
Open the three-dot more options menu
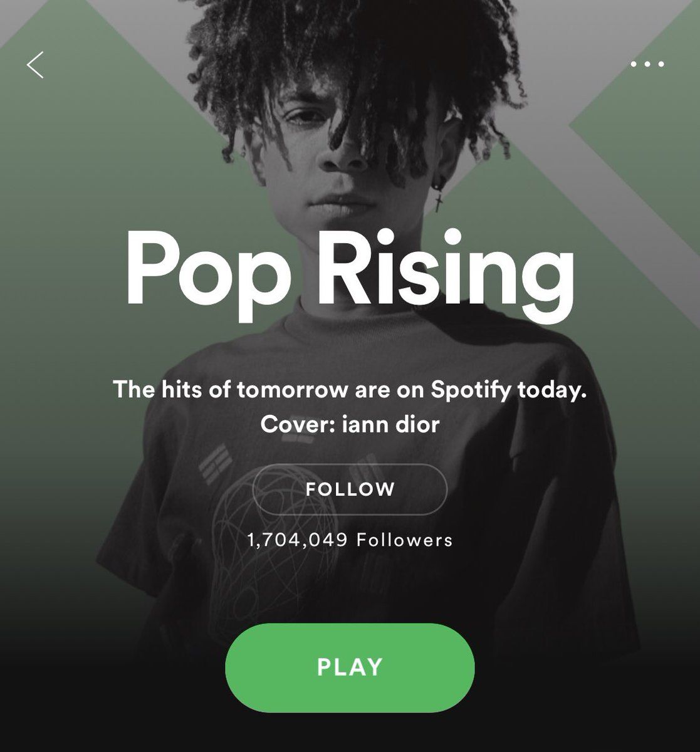647,64
